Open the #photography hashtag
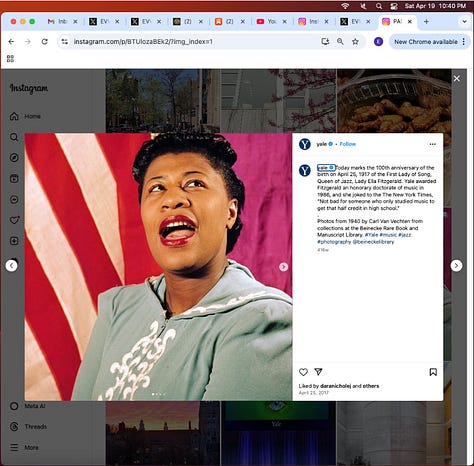Screen dimensions: 474x466 334,242
